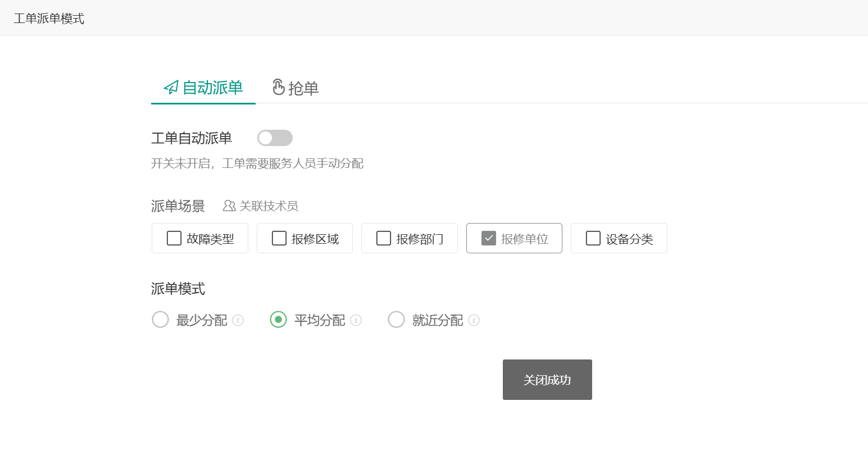Screen dimensions: 868x460
Task: Check the 设备分类 checkbox
Action: pyautogui.click(x=593, y=238)
